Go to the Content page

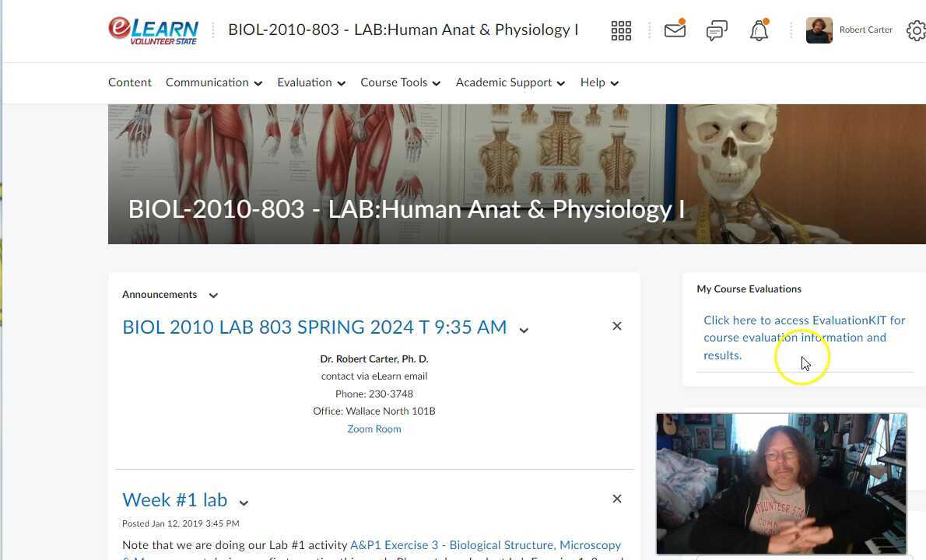click(130, 82)
